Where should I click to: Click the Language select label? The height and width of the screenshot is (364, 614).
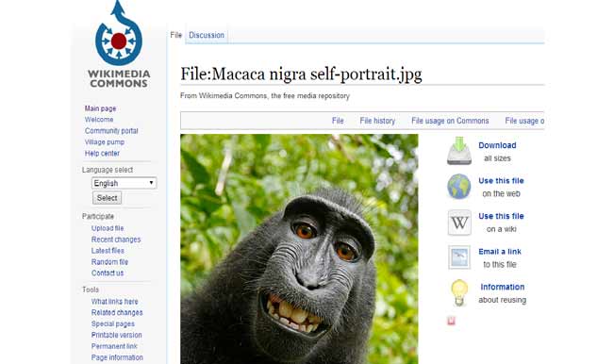[108, 170]
